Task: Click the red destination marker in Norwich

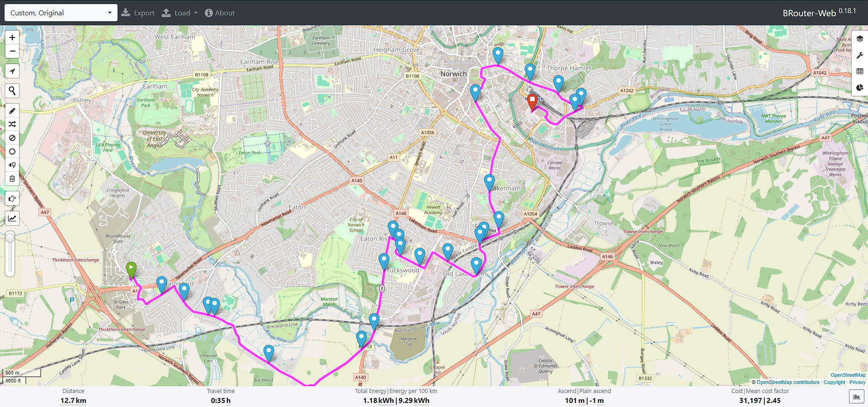Action: tap(533, 101)
